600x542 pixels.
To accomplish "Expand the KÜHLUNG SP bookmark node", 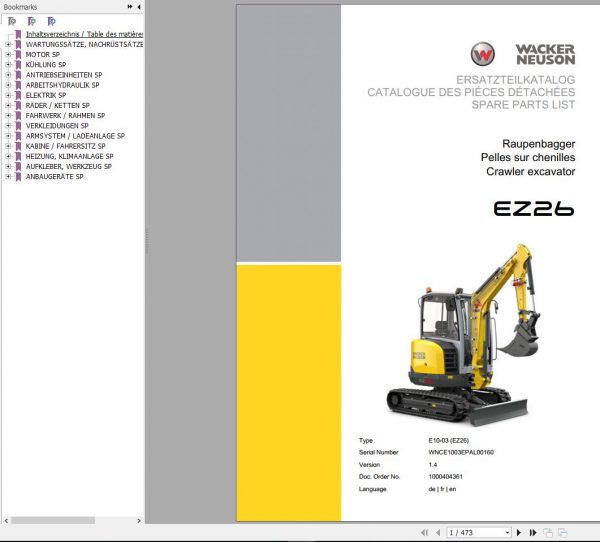I will coord(8,65).
